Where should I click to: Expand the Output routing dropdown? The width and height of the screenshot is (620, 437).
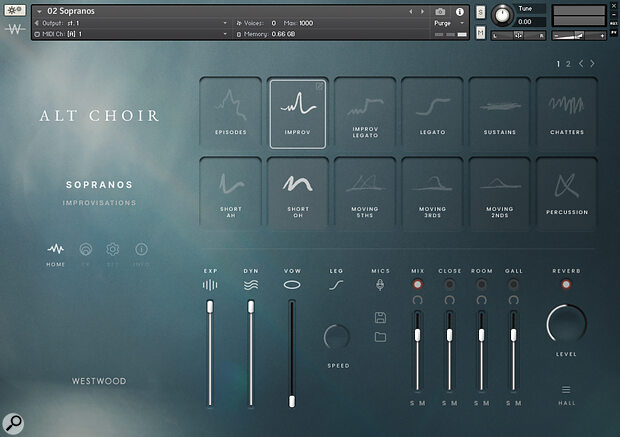click(x=224, y=21)
